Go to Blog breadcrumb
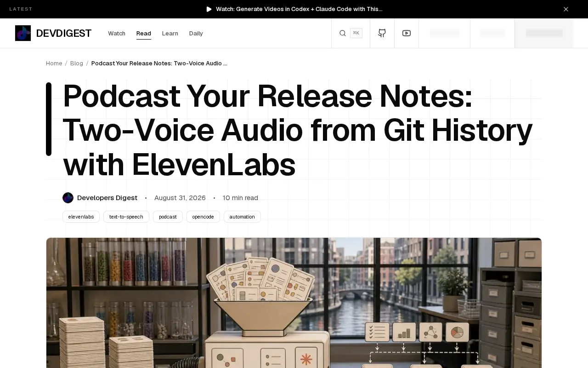This screenshot has height=368, width=588. tap(77, 63)
